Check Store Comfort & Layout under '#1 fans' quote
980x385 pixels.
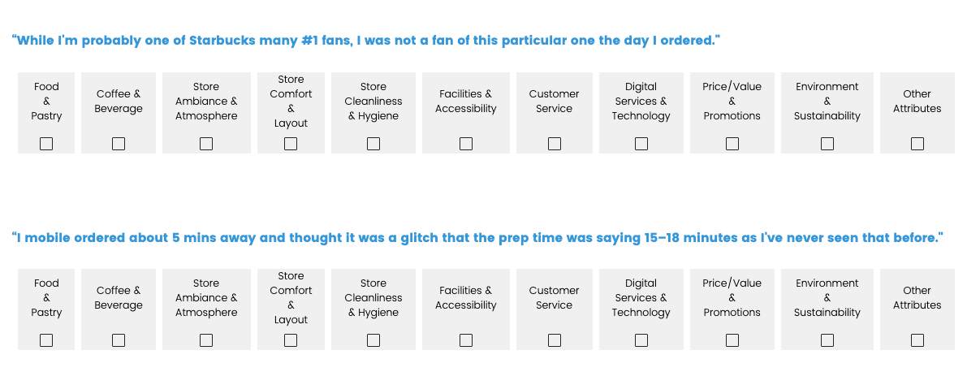pos(291,144)
